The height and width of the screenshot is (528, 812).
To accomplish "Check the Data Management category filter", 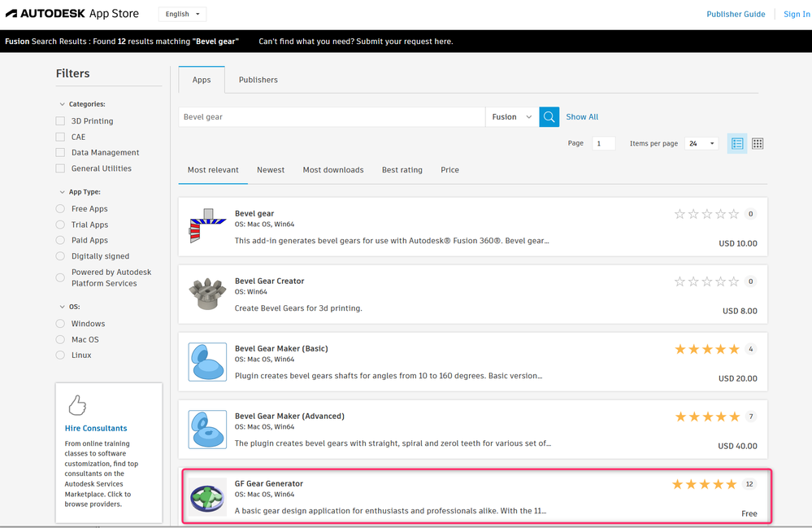I will [60, 152].
